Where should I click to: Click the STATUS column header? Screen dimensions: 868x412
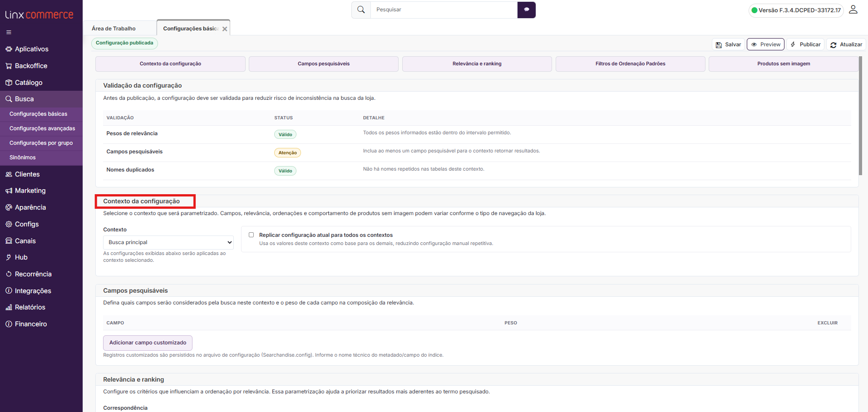coord(283,118)
